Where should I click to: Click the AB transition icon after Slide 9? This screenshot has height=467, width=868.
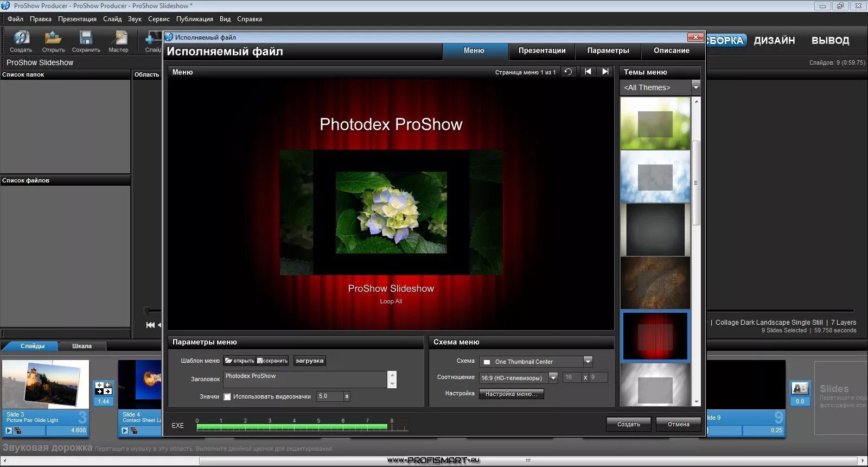(800, 388)
